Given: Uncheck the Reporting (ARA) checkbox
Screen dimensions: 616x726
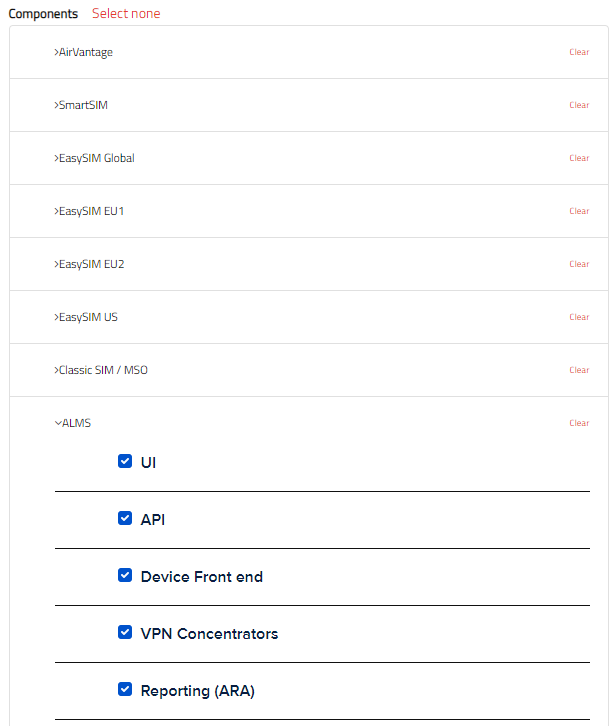Looking at the screenshot, I should click(125, 689).
